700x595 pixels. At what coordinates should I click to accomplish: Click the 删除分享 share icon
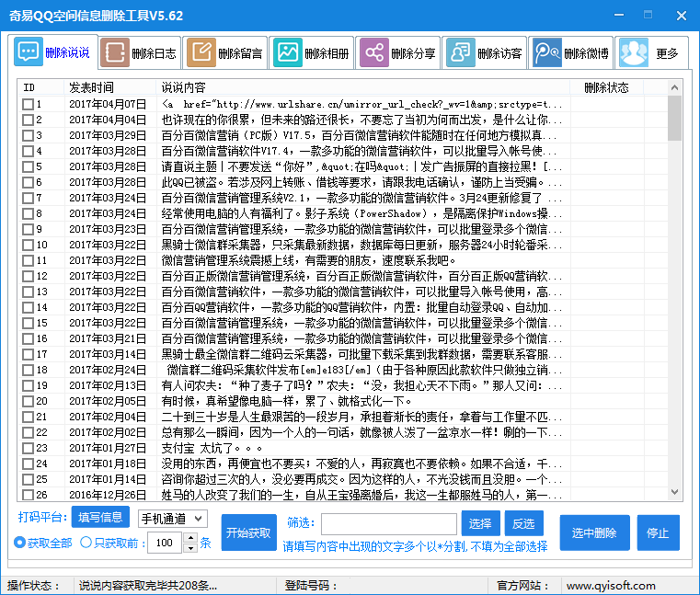374,53
